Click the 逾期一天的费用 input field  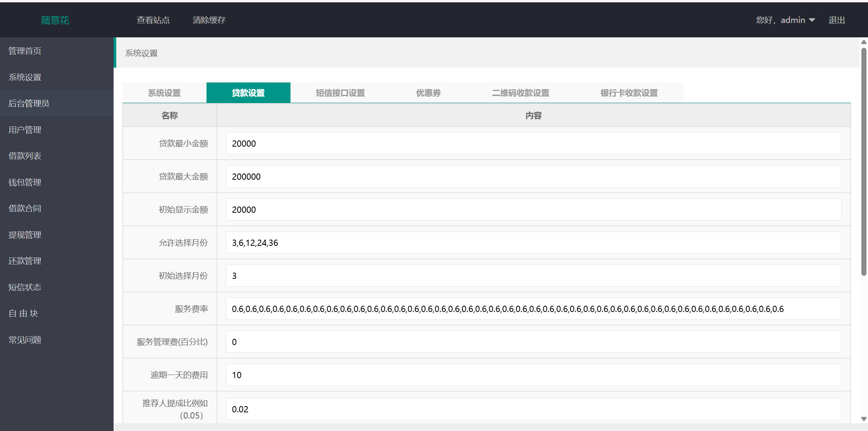(533, 375)
